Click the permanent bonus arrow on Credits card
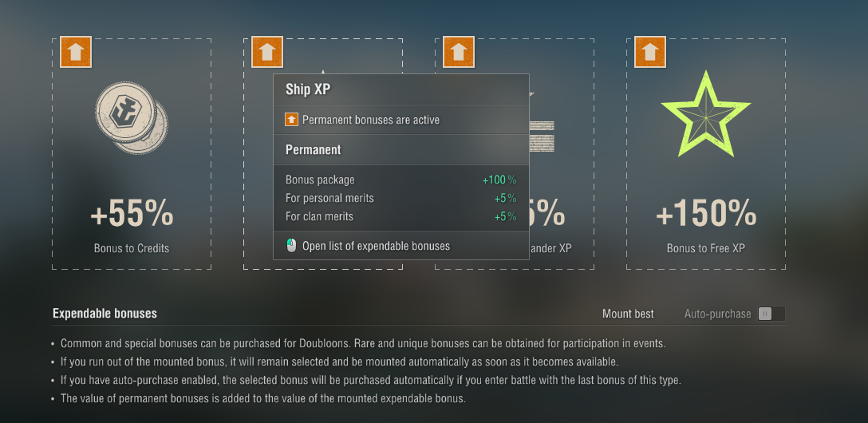 click(76, 53)
